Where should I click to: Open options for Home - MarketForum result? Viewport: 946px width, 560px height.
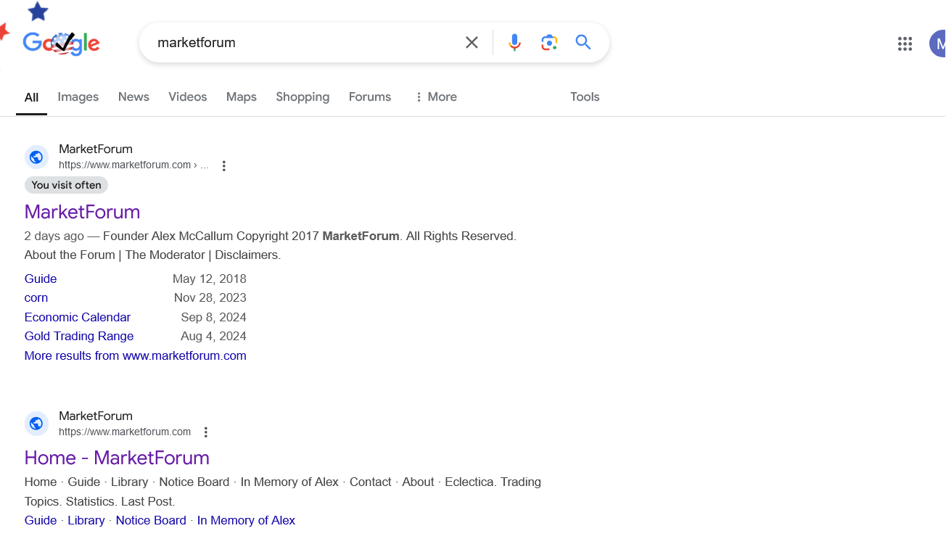click(x=206, y=432)
